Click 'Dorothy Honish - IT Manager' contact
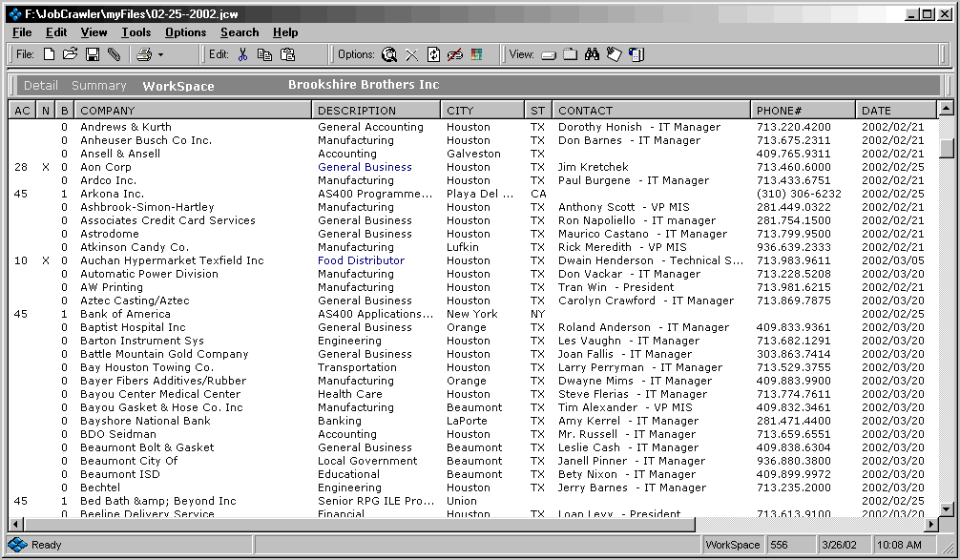 639,127
